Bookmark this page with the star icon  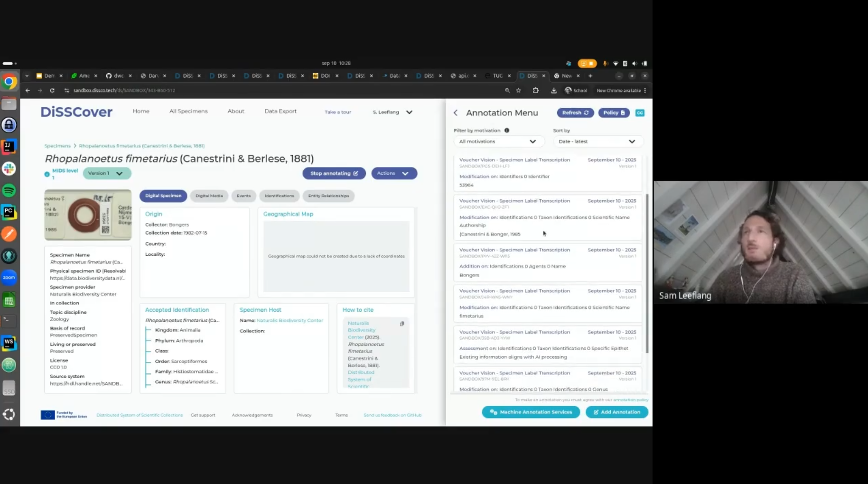[x=519, y=91]
